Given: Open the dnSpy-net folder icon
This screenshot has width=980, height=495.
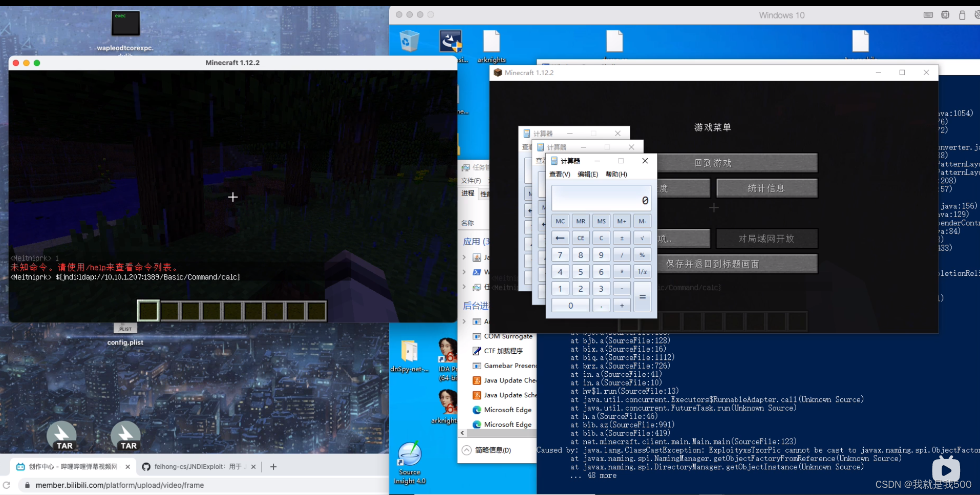Looking at the screenshot, I should (409, 351).
